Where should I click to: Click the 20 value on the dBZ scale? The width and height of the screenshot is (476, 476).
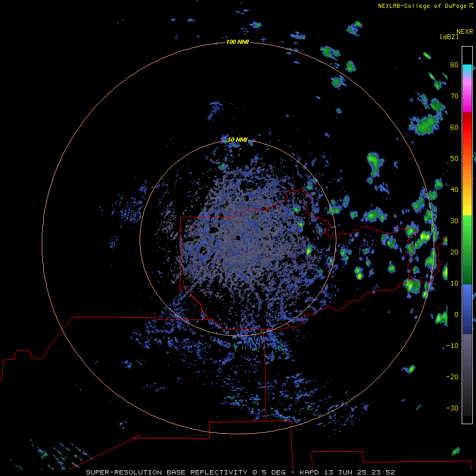tap(454, 252)
